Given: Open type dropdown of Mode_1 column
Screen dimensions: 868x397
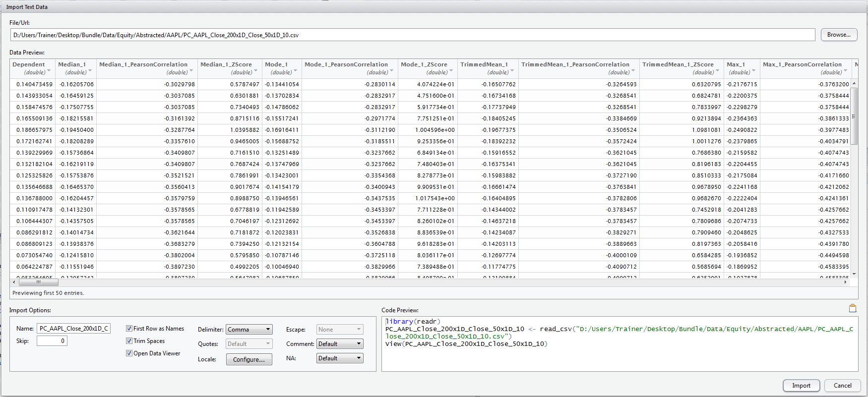Looking at the screenshot, I should 295,71.
